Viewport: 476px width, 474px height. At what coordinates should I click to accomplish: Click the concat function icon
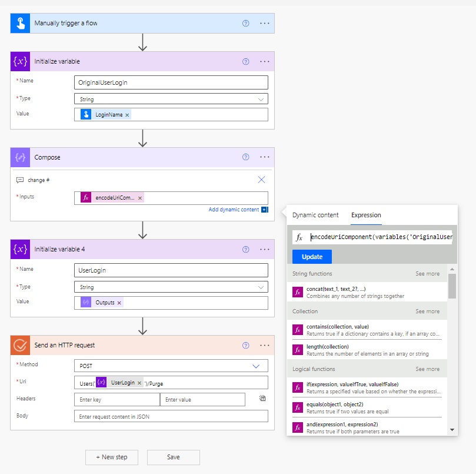pyautogui.click(x=298, y=292)
